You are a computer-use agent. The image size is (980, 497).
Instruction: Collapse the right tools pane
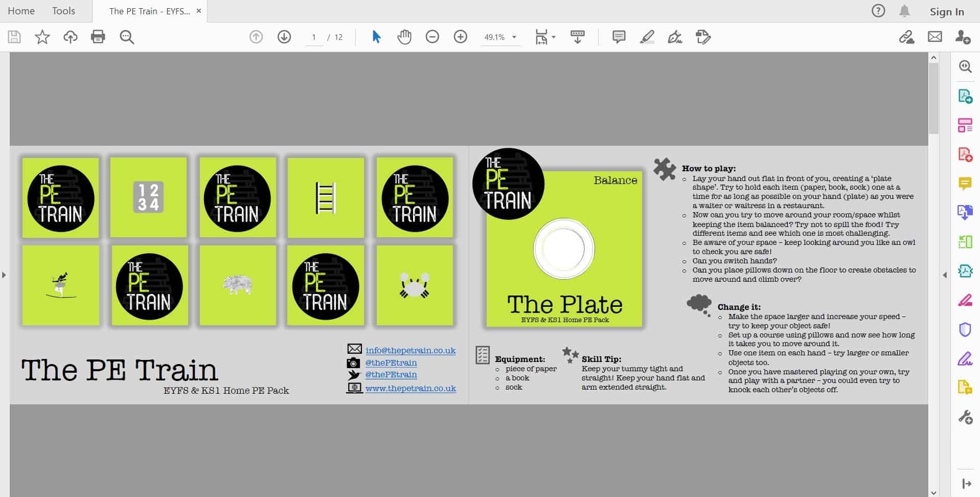(x=945, y=275)
